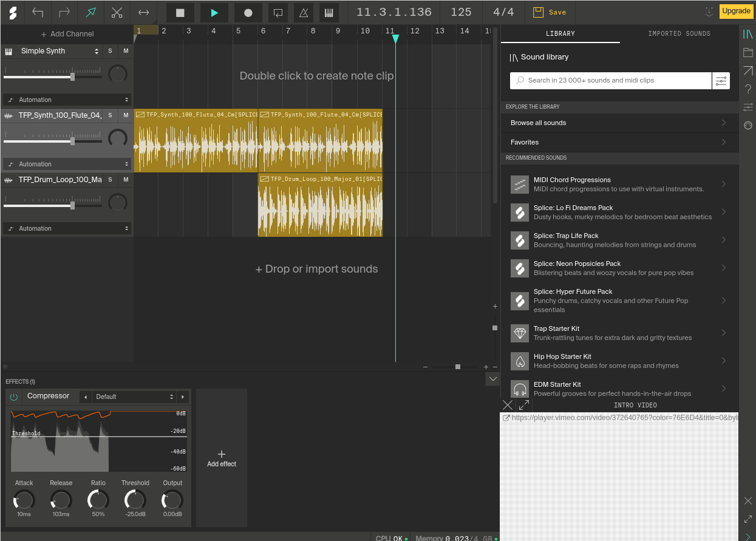Image resolution: width=756 pixels, height=541 pixels.
Task: Click the tempo value 125
Action: pyautogui.click(x=461, y=12)
